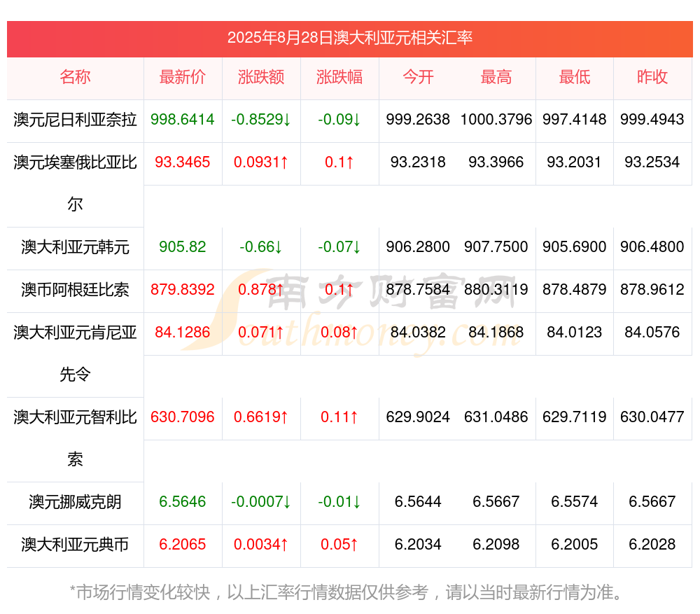Select the row name 澳大利亚元肯尼亚先令
Viewport: 700px width, 614px height.
click(x=75, y=354)
